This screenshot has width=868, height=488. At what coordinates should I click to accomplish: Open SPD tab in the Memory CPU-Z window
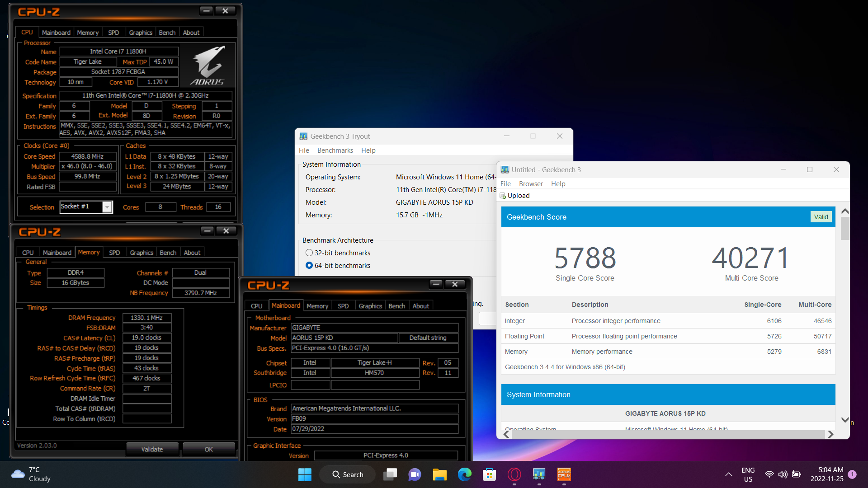(114, 253)
